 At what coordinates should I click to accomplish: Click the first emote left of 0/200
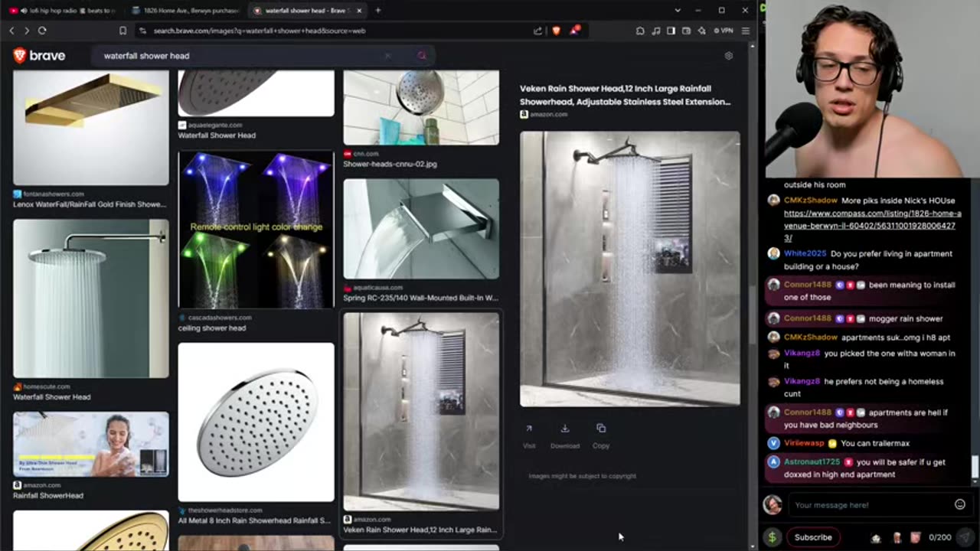tap(877, 538)
